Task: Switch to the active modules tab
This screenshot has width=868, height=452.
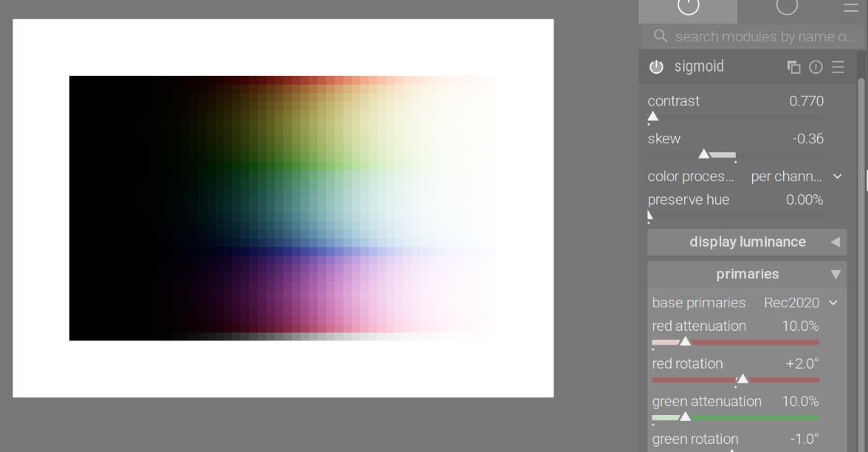Action: pyautogui.click(x=688, y=7)
